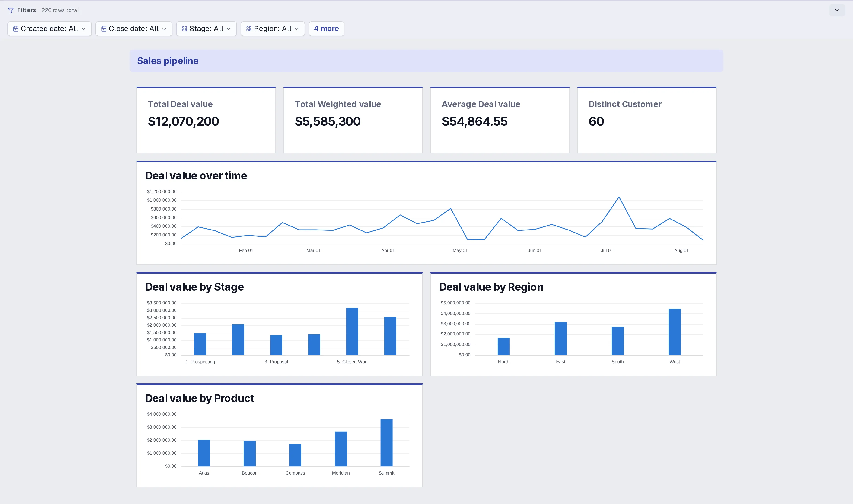Click the Meridian product bar

click(341, 449)
